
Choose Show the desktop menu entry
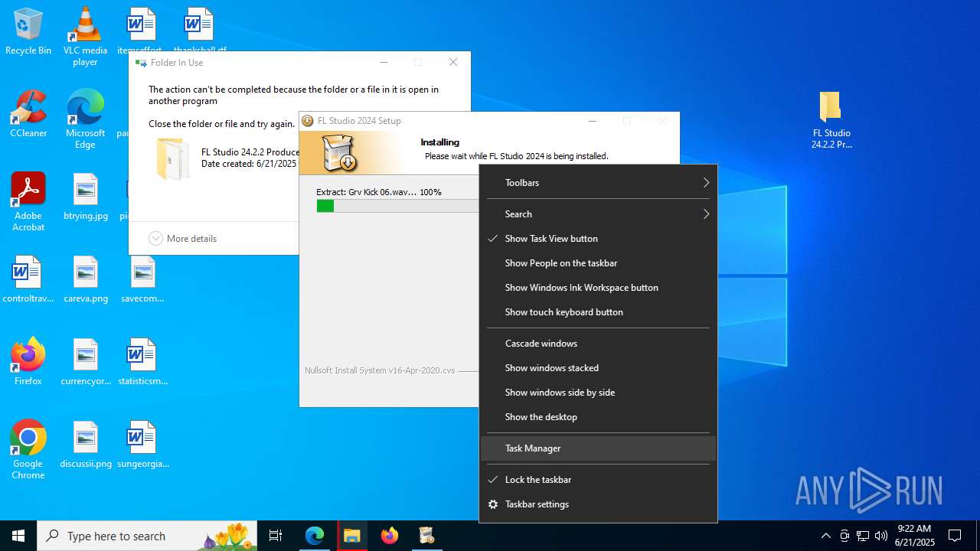[598, 417]
